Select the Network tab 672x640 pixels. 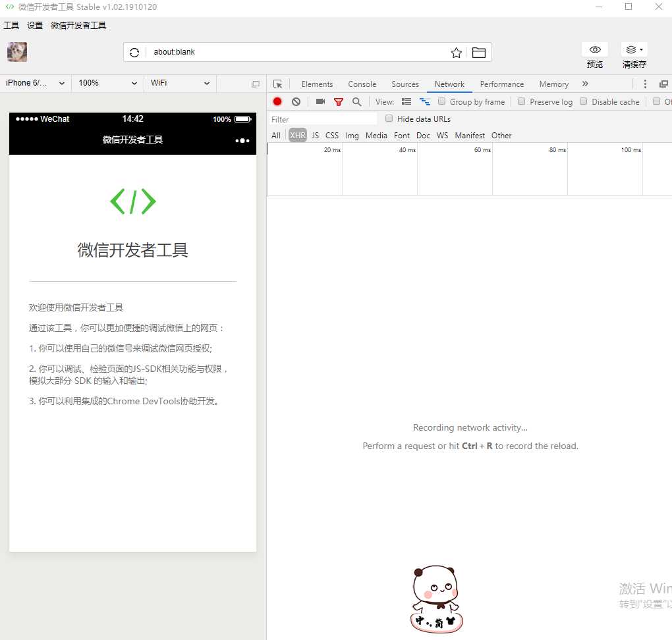coord(449,84)
